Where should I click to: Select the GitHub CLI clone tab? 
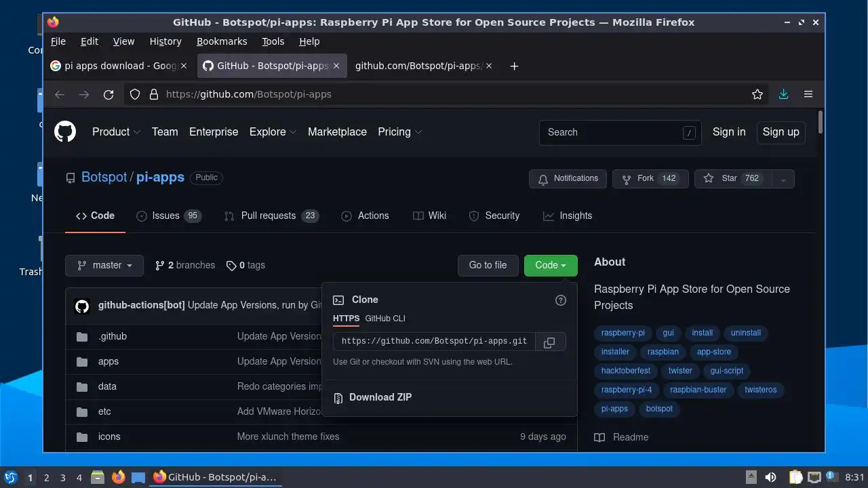point(385,318)
